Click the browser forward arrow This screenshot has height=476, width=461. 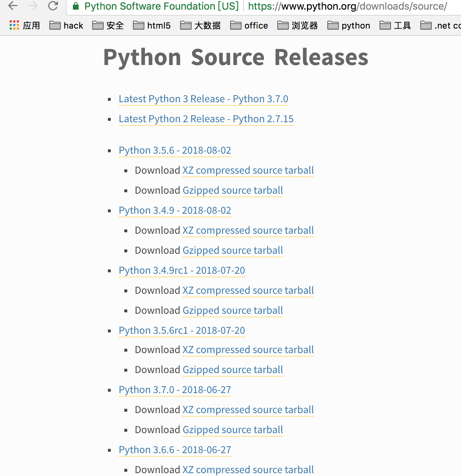tap(33, 6)
